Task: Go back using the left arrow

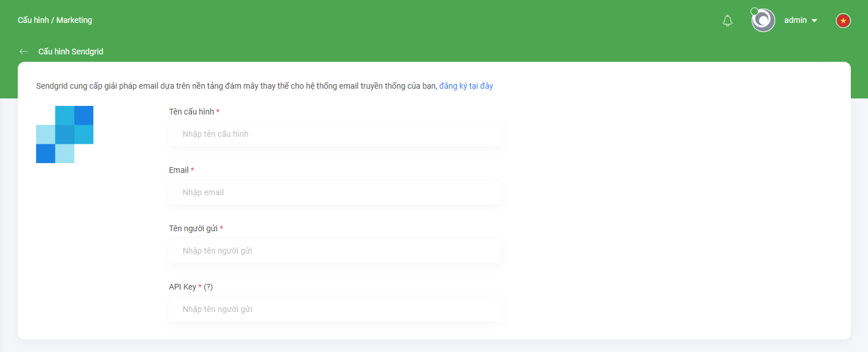Action: pos(23,52)
